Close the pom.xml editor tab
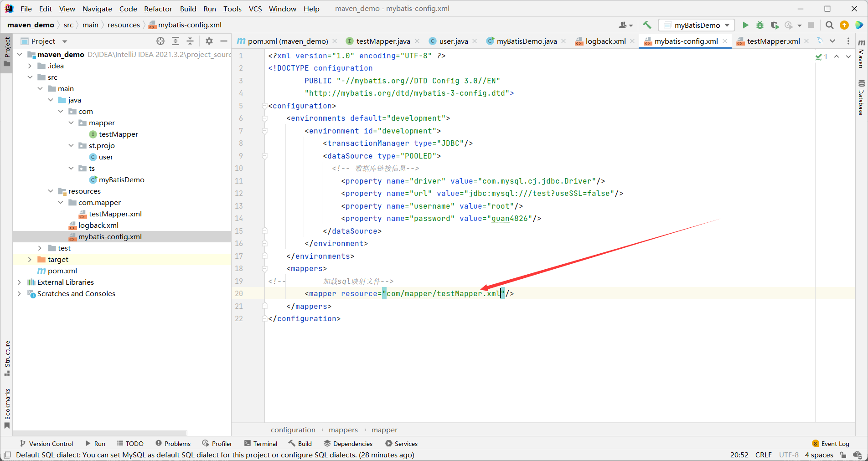 click(335, 41)
